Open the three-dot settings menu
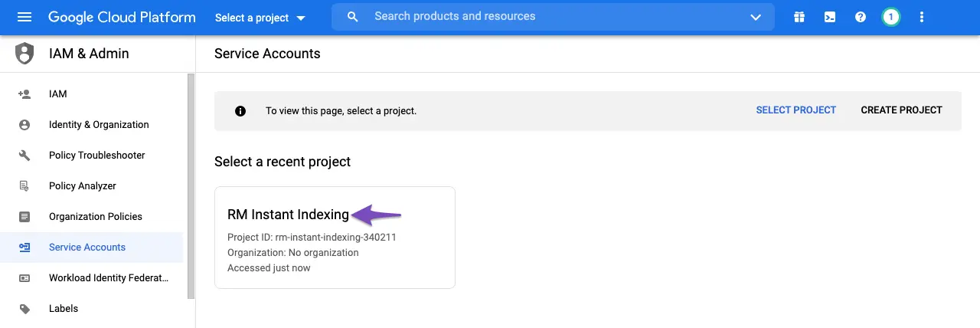 pos(922,17)
